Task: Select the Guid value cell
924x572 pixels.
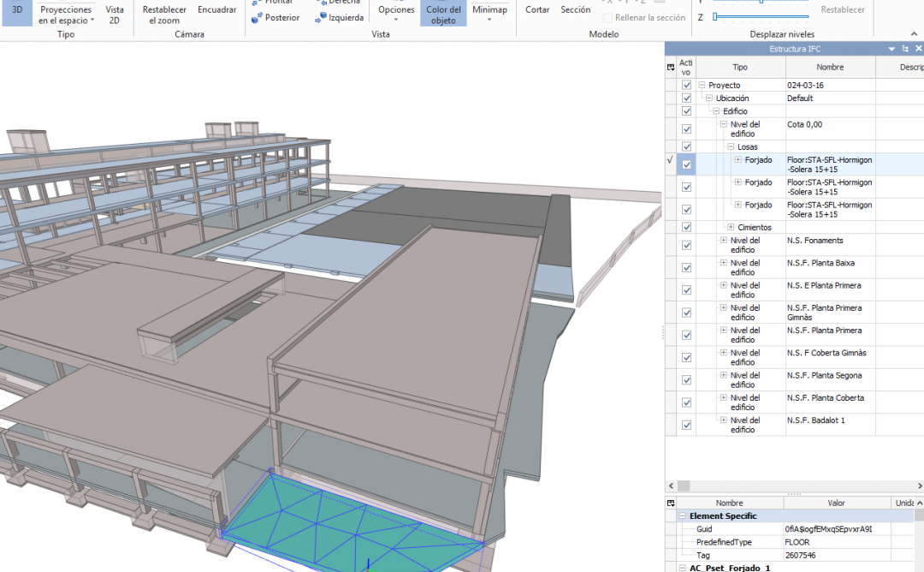Action: tap(837, 529)
